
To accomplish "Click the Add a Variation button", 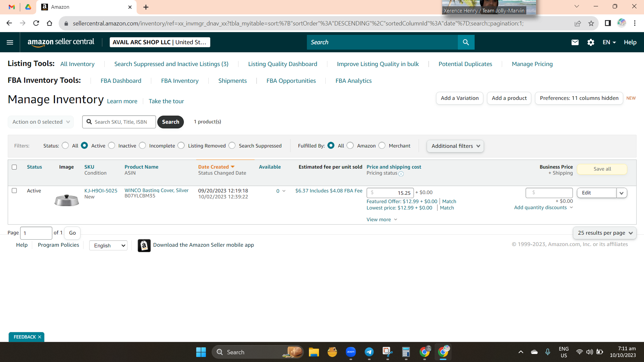I will [x=460, y=98].
